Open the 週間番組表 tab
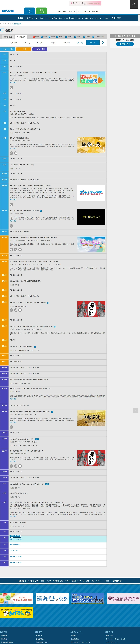140x644 pixels. click(x=8, y=37)
